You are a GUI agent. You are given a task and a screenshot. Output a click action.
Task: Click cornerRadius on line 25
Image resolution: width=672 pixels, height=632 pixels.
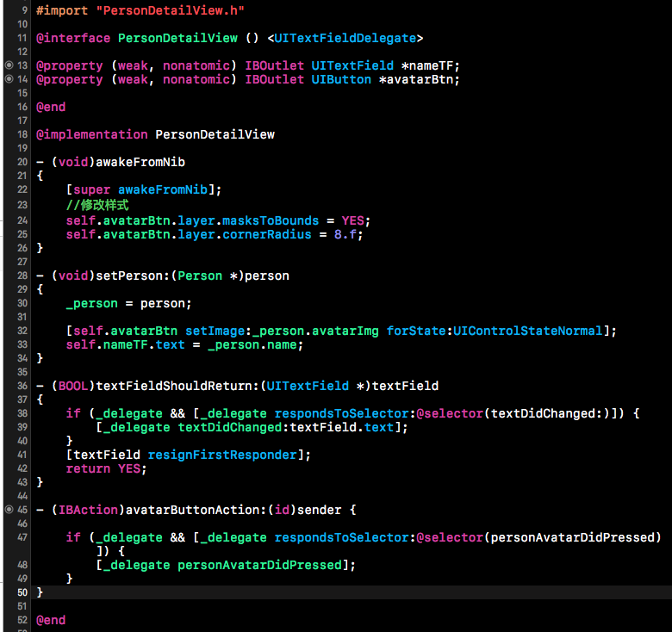[x=266, y=234]
